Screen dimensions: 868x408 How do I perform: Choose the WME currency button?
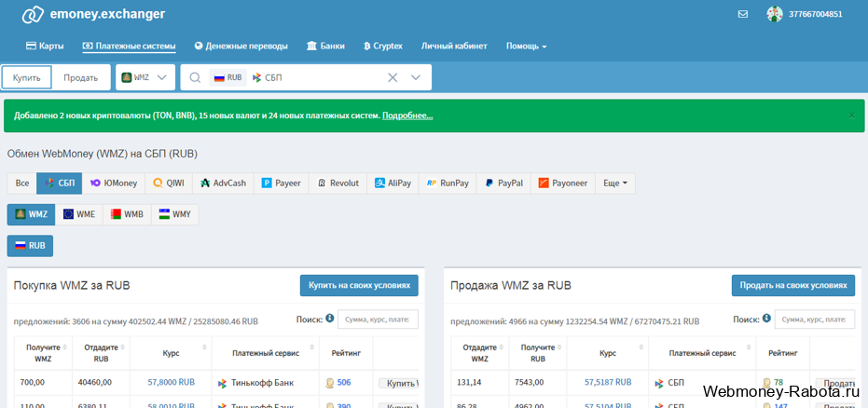(x=79, y=214)
